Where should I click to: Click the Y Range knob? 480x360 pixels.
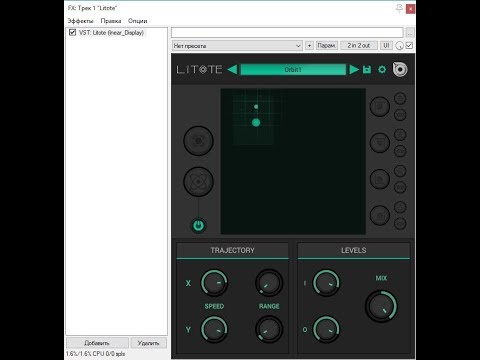click(269, 330)
